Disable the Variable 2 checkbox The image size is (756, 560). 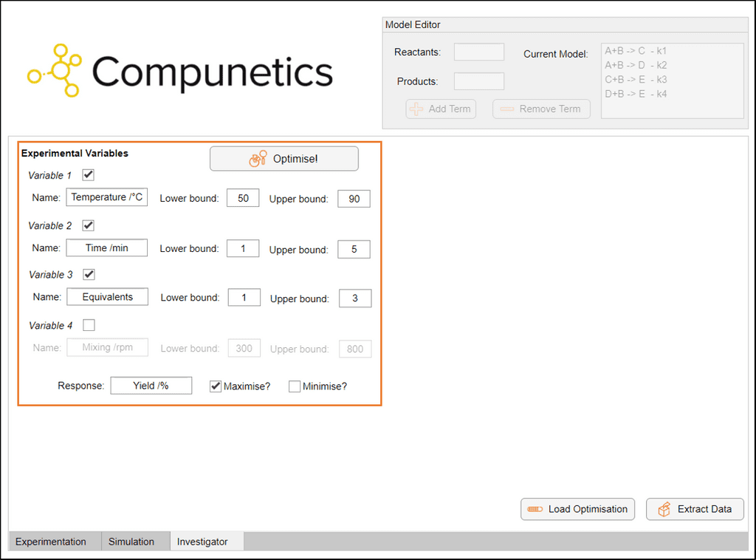tap(88, 225)
